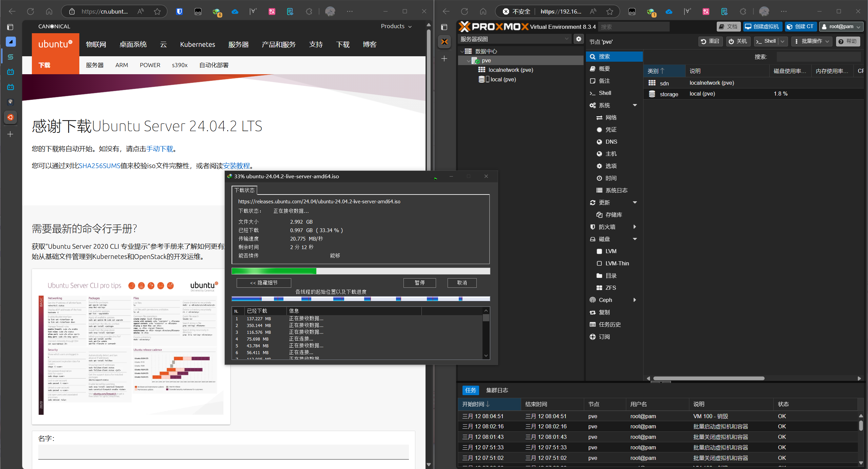Sort tasks by 开始时间 column
This screenshot has height=469, width=868.
(490, 404)
